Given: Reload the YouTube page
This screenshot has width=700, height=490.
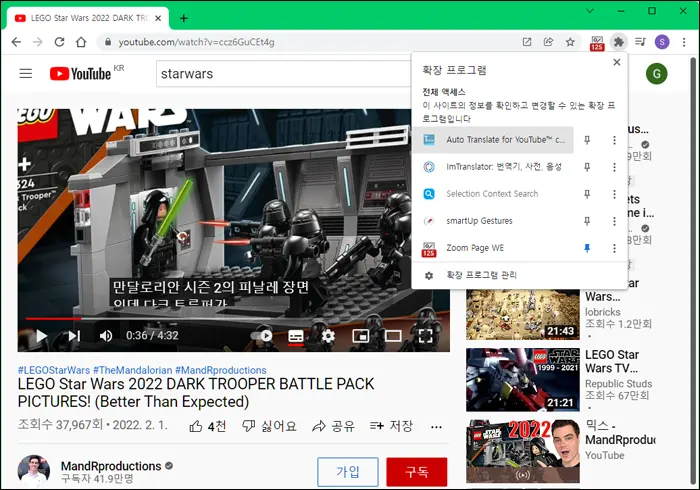Looking at the screenshot, I should point(59,42).
